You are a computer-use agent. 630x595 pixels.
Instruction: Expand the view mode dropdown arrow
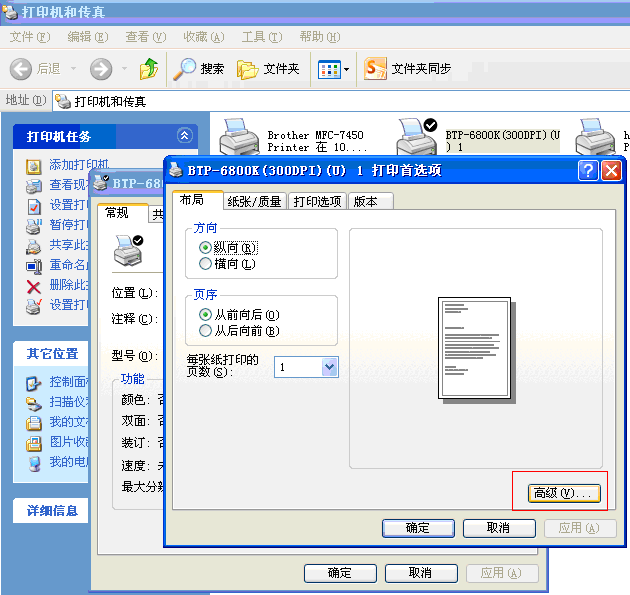346,70
